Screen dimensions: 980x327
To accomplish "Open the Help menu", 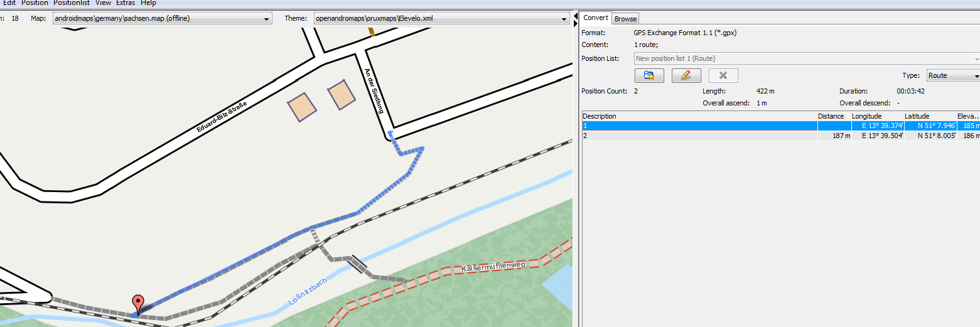I will pyautogui.click(x=148, y=3).
